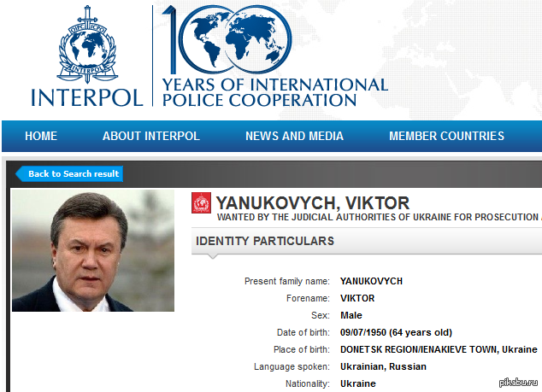Click the place of birth Donetsk Region value
Image resolution: width=542 pixels, height=392 pixels.
click(439, 349)
